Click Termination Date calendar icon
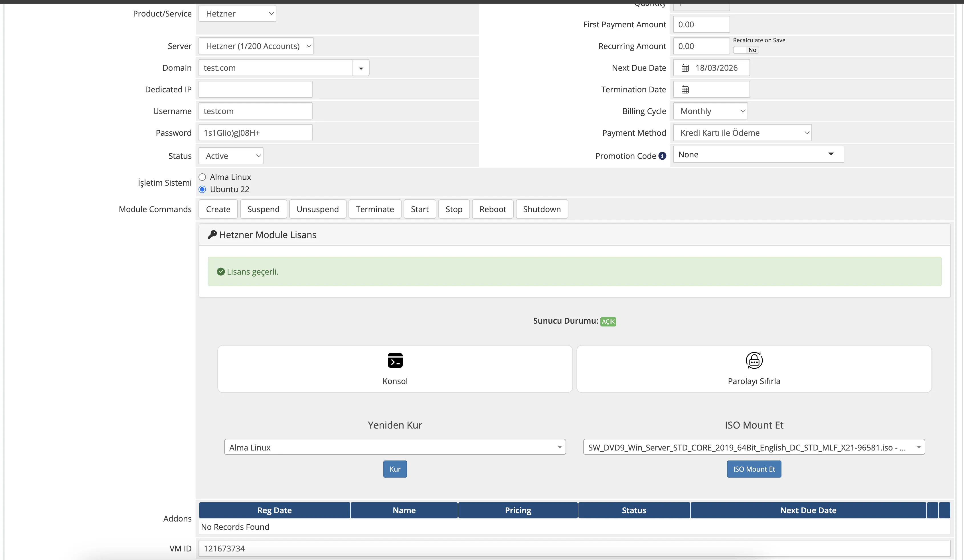Screen dimensions: 964x560 coord(685,90)
